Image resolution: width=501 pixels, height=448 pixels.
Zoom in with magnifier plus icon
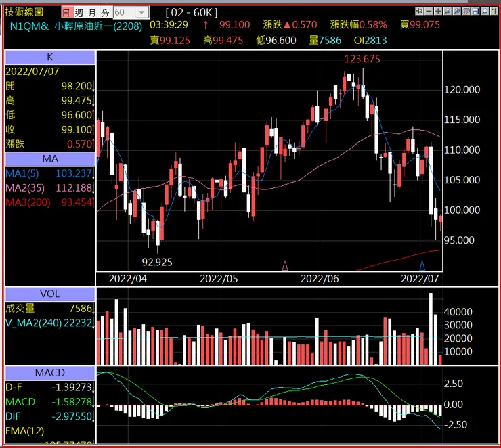(x=457, y=11)
